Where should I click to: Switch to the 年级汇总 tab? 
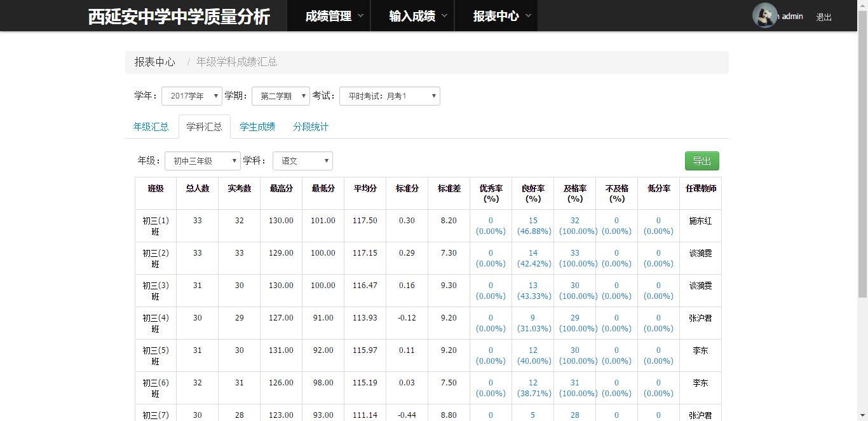pyautogui.click(x=151, y=127)
